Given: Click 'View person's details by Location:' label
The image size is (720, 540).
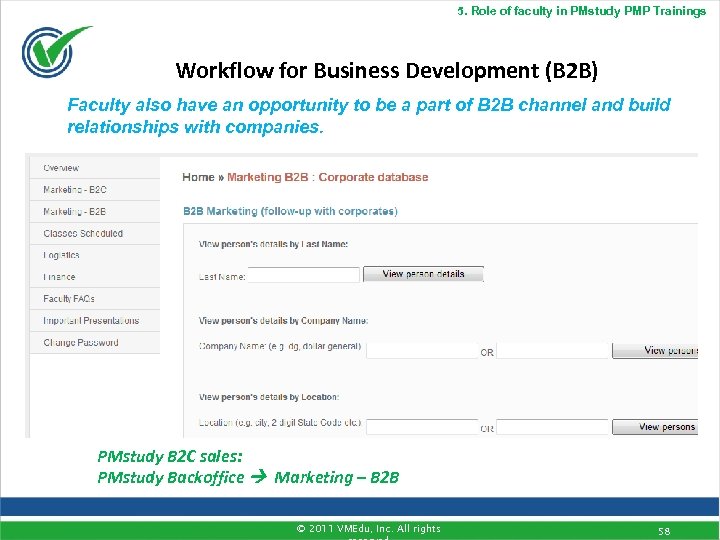Looking at the screenshot, I should click(269, 397).
